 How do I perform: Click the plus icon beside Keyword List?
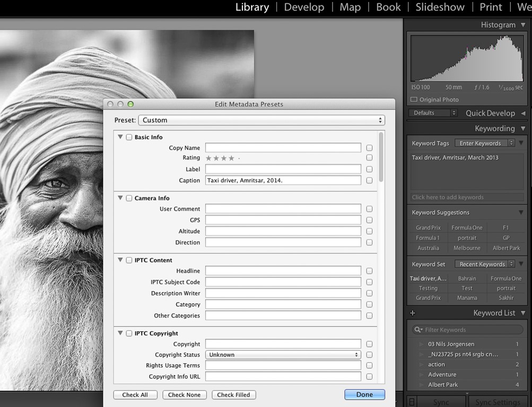coord(413,313)
